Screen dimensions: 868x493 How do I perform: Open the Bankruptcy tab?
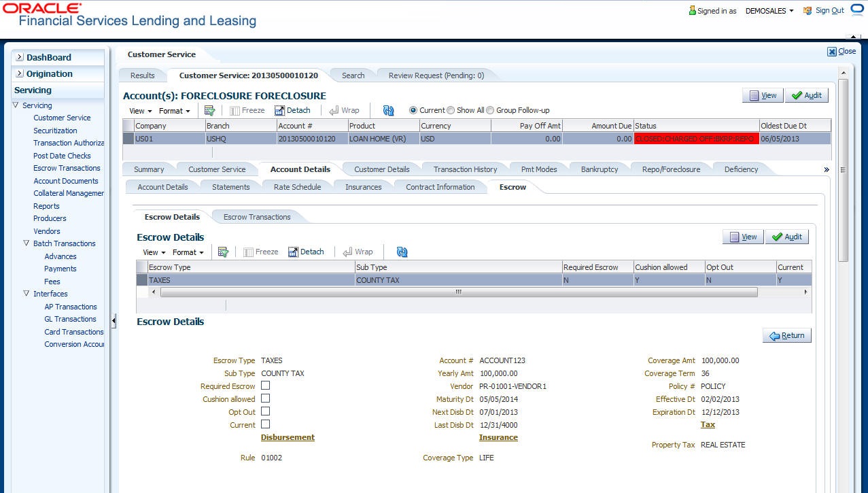pos(600,169)
